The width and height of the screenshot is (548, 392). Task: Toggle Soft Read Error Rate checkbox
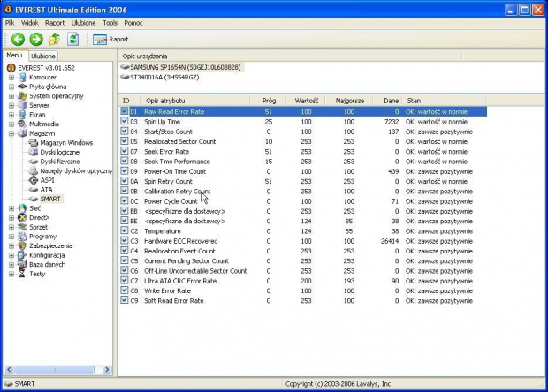click(x=124, y=300)
